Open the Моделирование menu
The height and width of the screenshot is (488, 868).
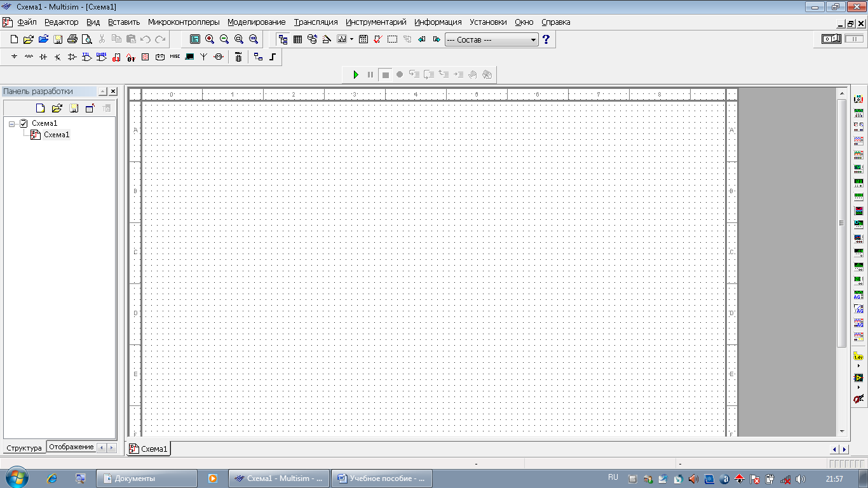(x=257, y=22)
